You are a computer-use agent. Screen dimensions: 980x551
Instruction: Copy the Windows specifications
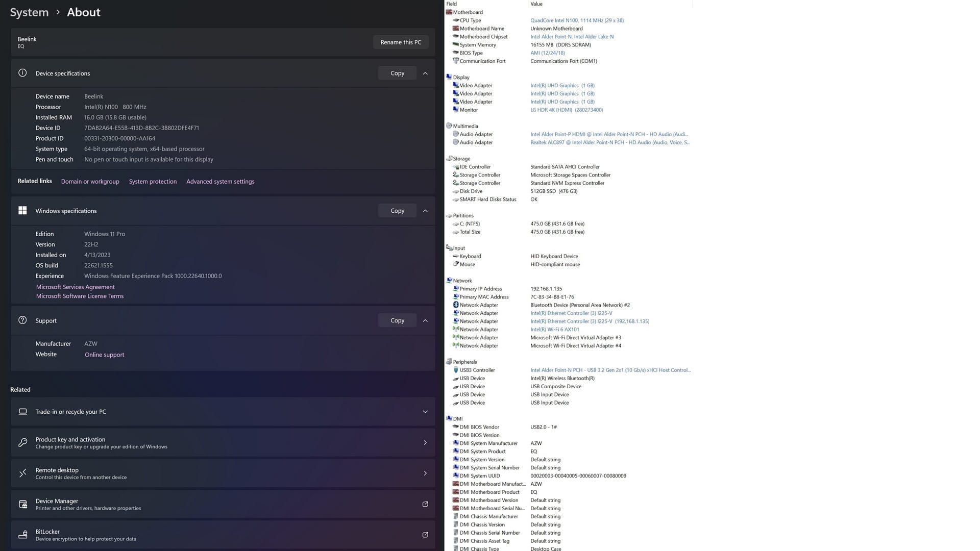point(397,211)
